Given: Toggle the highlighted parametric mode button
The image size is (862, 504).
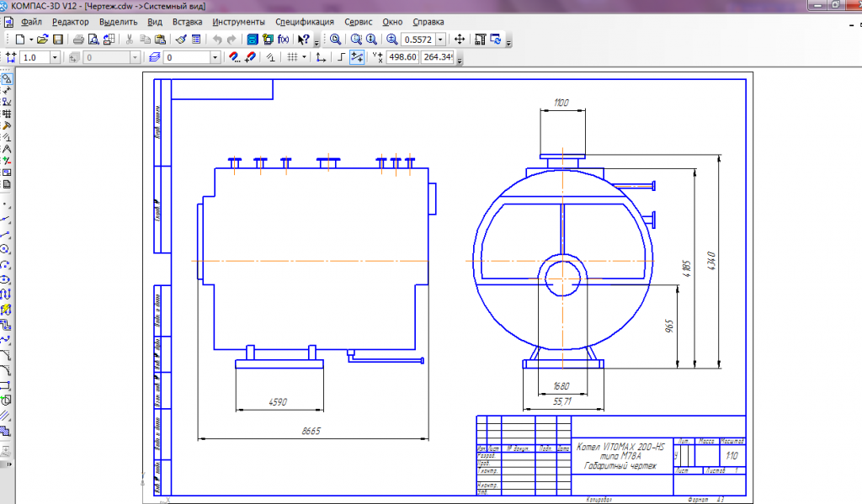Looking at the screenshot, I should point(357,57).
